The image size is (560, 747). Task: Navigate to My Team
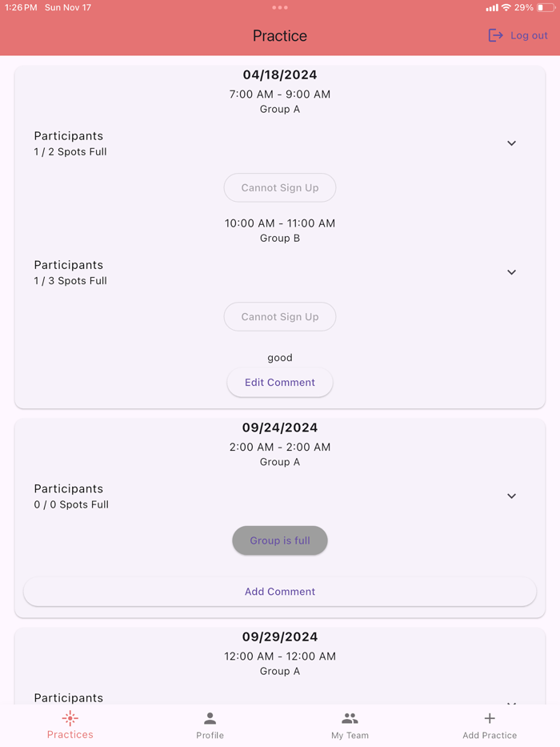[x=350, y=725]
